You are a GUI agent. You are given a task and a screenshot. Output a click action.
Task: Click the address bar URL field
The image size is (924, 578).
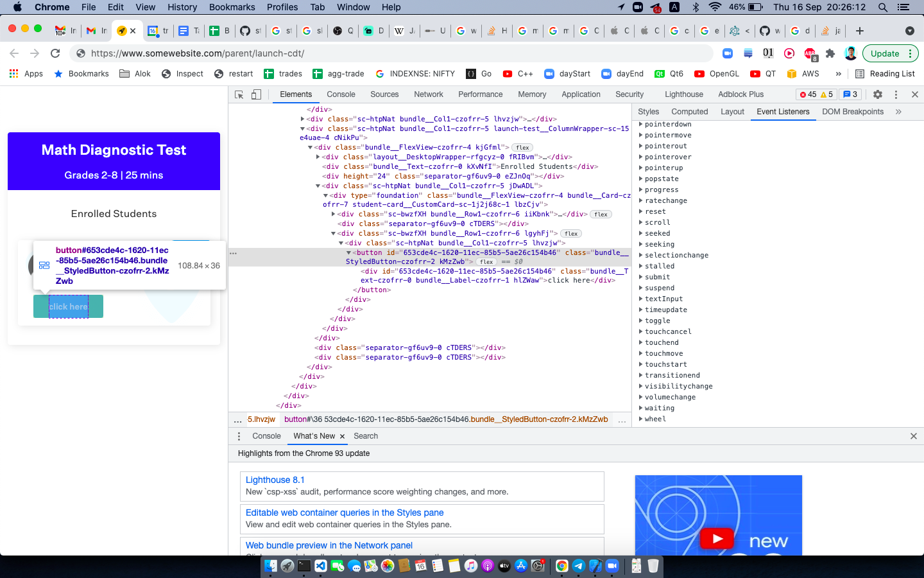click(x=391, y=53)
